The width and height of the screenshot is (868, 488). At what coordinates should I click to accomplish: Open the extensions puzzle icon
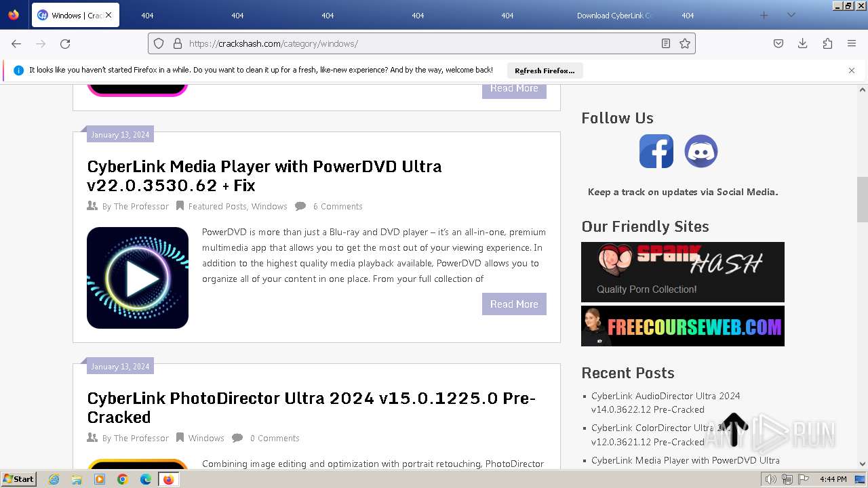[x=827, y=43]
